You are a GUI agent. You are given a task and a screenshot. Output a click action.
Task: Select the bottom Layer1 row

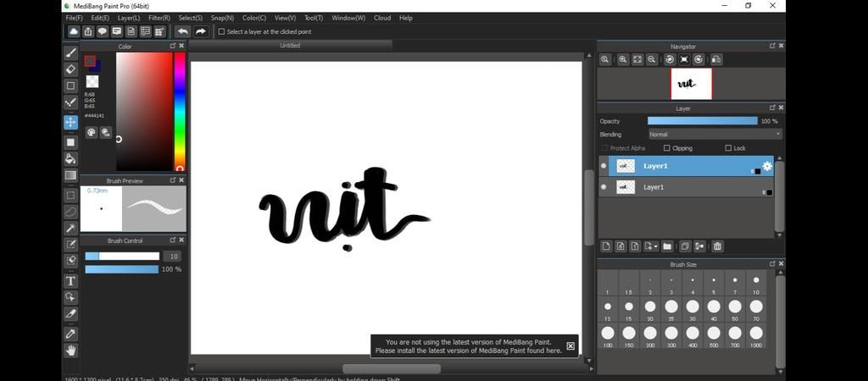click(x=687, y=187)
